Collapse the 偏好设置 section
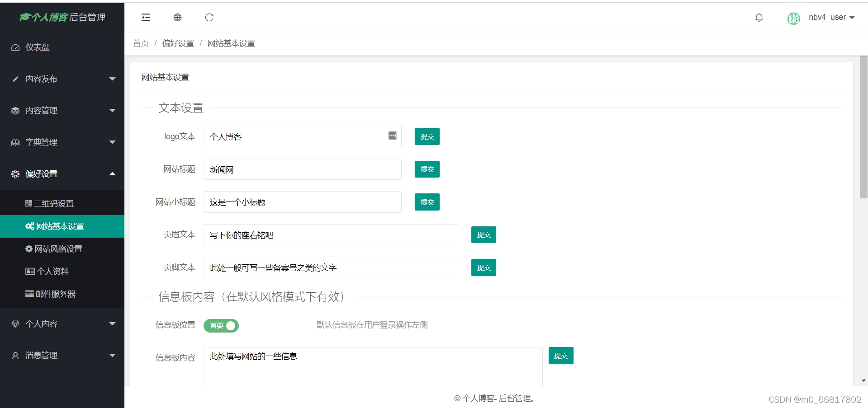 click(41, 174)
